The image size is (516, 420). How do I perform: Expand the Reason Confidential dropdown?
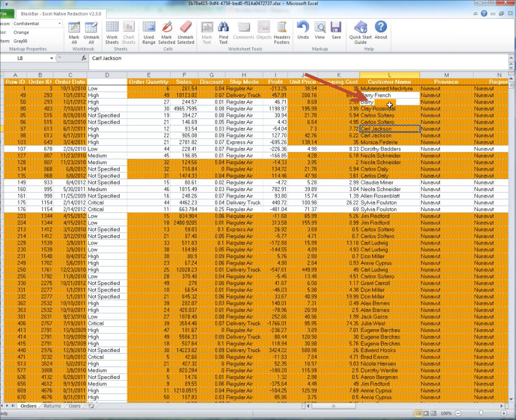(x=59, y=24)
